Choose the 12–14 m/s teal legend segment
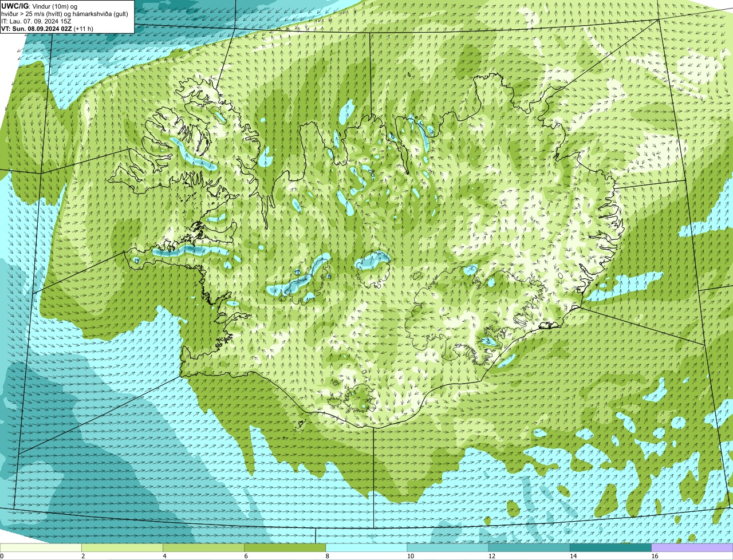Screen dimensions: 733x560 point(529,548)
